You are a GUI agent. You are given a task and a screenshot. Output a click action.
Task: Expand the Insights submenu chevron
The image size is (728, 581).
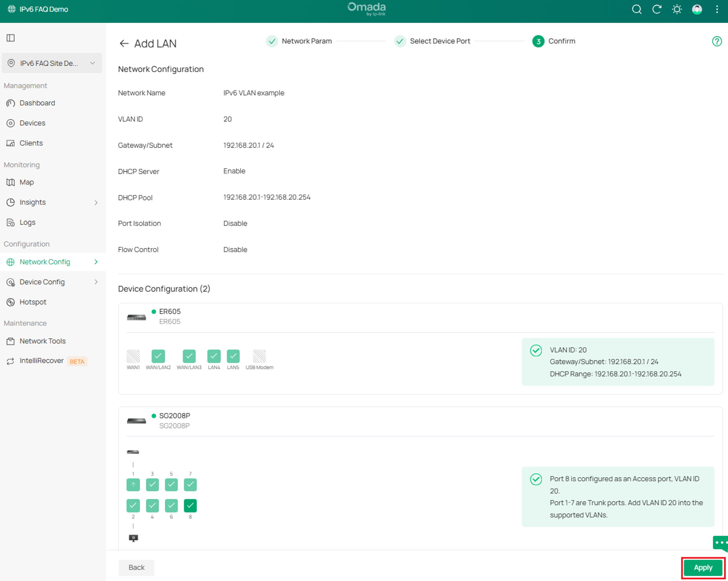(96, 202)
